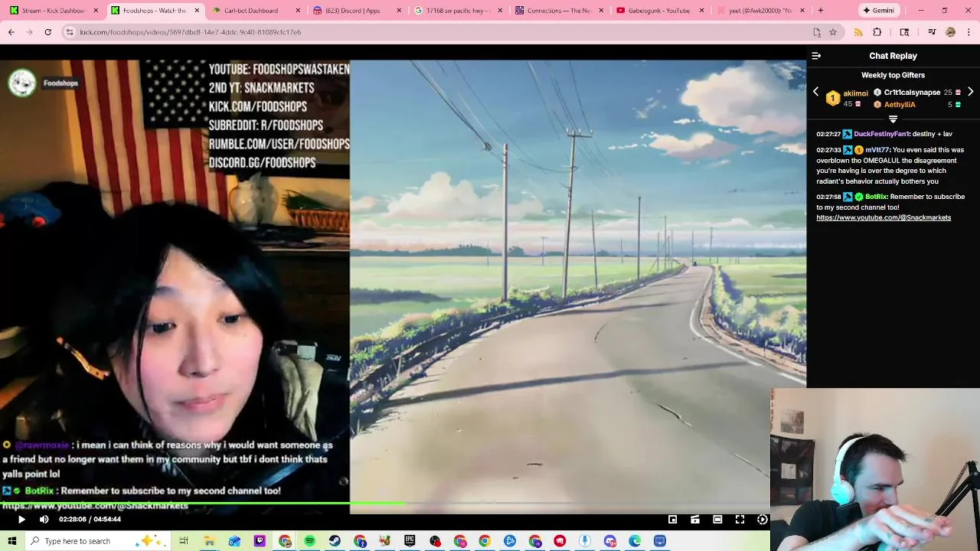Open the Extensions puzzle menu
980x551 pixels.
click(877, 32)
